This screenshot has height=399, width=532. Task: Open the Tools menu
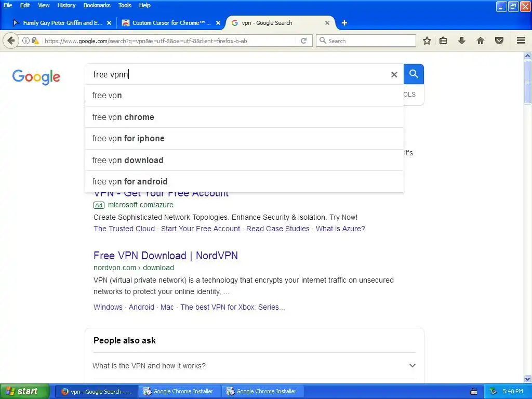pyautogui.click(x=125, y=5)
